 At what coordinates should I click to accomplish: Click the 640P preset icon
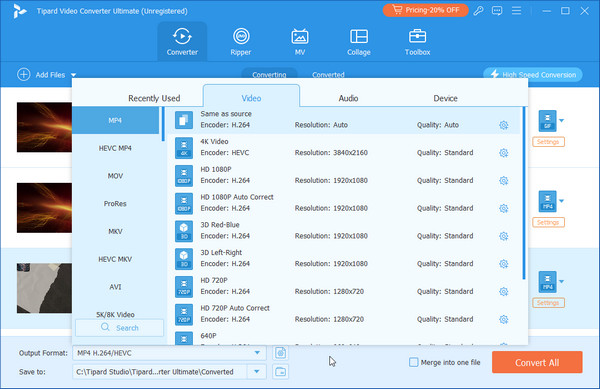(x=184, y=338)
